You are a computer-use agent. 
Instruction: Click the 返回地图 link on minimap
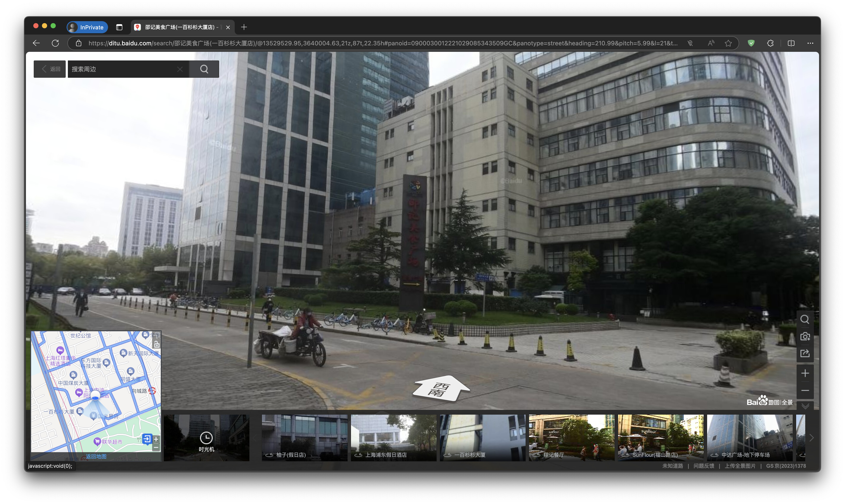(x=96, y=456)
